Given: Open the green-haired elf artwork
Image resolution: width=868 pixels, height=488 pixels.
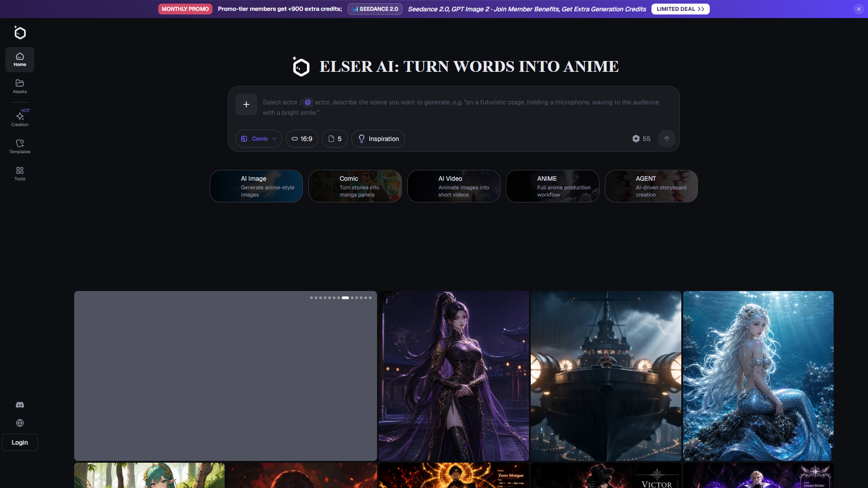Looking at the screenshot, I should point(149,475).
